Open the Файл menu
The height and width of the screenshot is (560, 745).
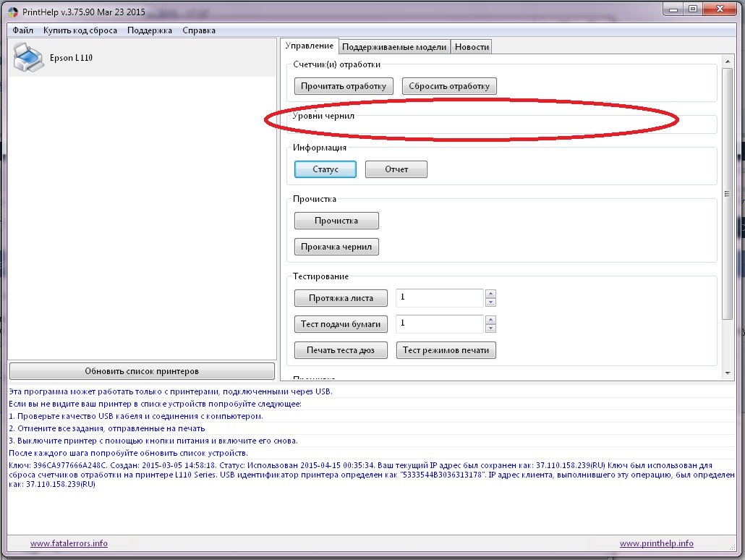tap(23, 30)
